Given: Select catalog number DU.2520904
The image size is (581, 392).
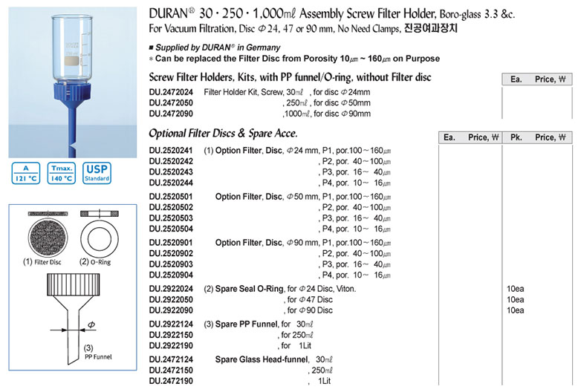Looking at the screenshot, I should 171,275.
